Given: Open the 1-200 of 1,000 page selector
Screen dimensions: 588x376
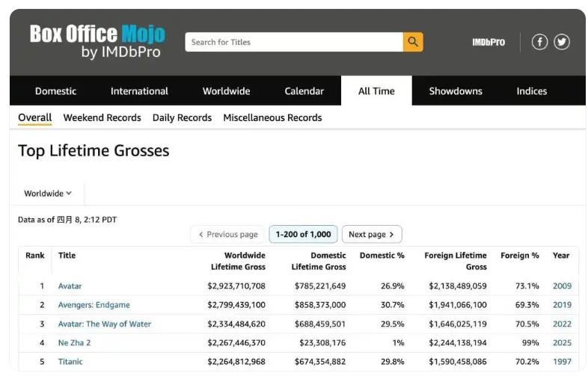Looking at the screenshot, I should (303, 234).
